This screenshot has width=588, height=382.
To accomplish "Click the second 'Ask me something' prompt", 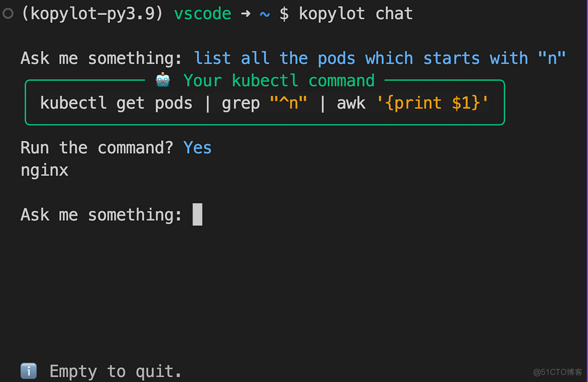I will (x=101, y=215).
